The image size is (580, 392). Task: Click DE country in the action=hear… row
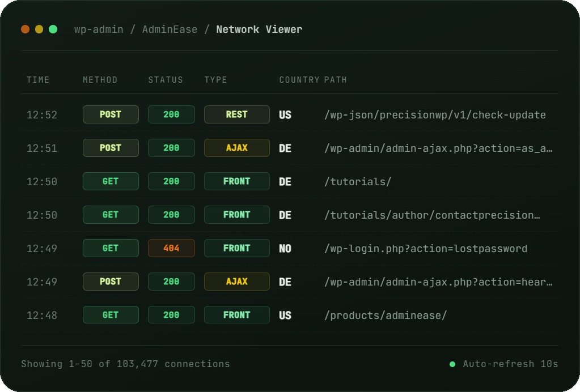(x=285, y=282)
